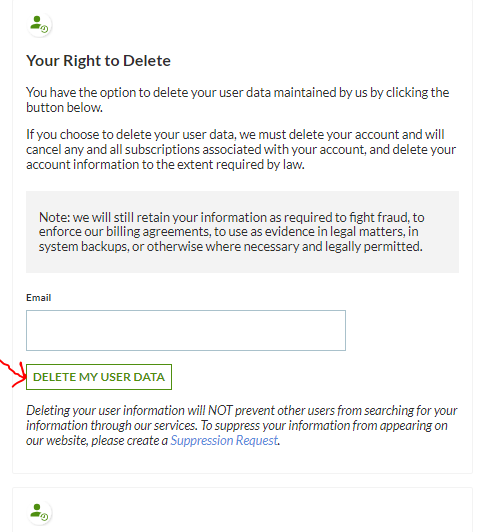This screenshot has height=532, width=483.
Task: Click the paragraph starting If you choose to delete
Action: coord(241,149)
